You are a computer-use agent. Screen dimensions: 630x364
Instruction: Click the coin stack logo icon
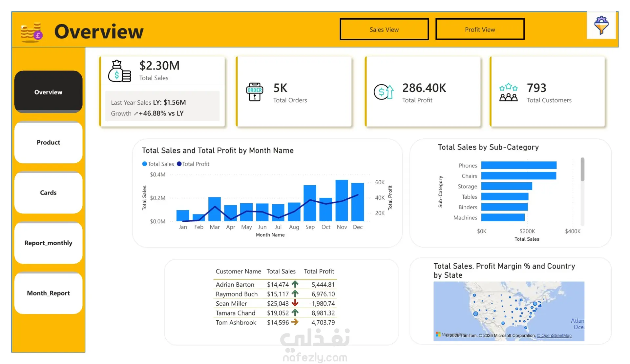(31, 32)
